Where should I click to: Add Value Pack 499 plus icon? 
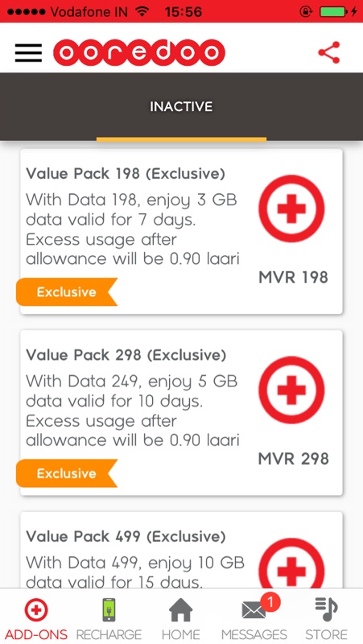coord(291,563)
